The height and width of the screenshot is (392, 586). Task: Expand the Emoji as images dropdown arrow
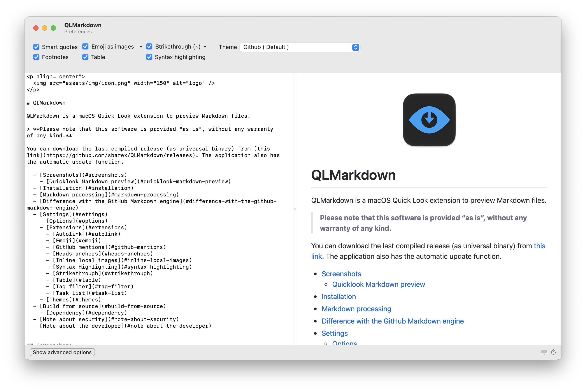click(x=141, y=47)
